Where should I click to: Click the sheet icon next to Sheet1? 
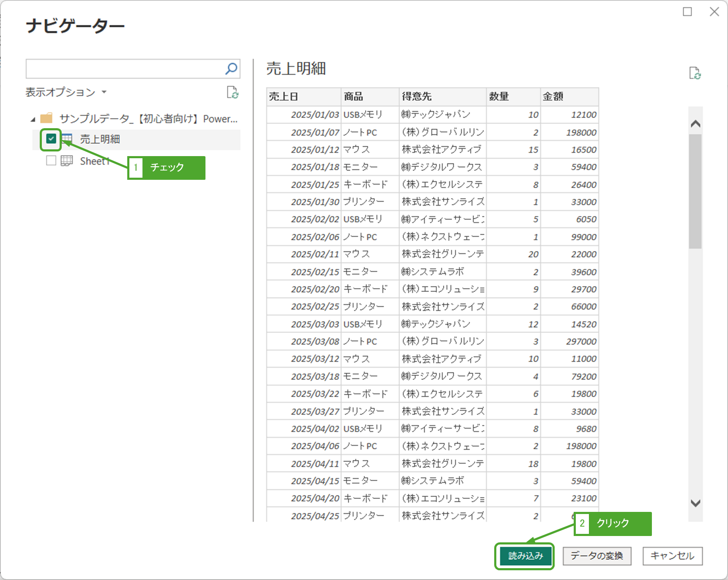(x=67, y=161)
